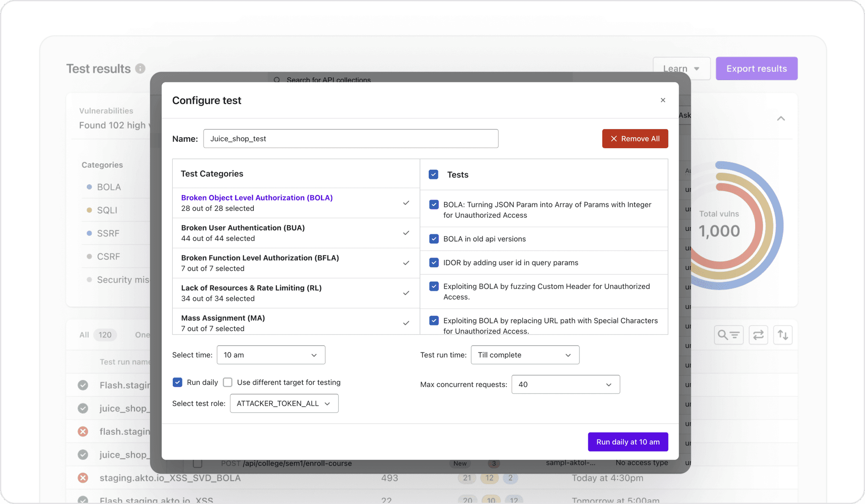
Task: Select Broken Function Level Authorization category
Action: [260, 263]
